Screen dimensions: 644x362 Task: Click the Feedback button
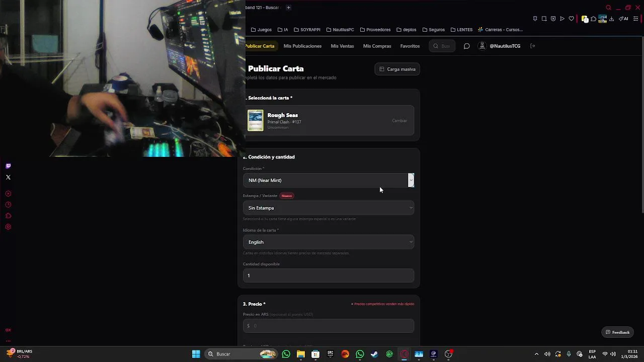617,332
